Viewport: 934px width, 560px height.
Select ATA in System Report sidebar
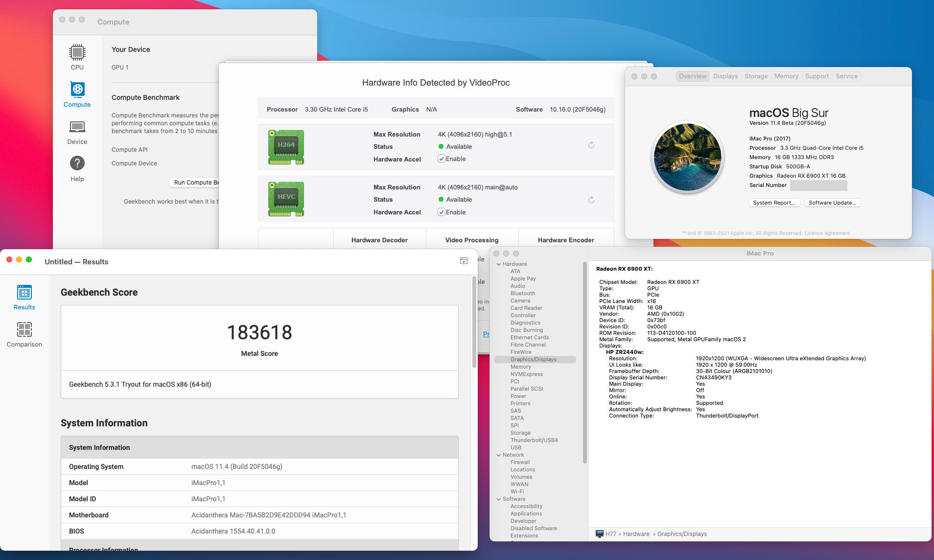tap(515, 272)
